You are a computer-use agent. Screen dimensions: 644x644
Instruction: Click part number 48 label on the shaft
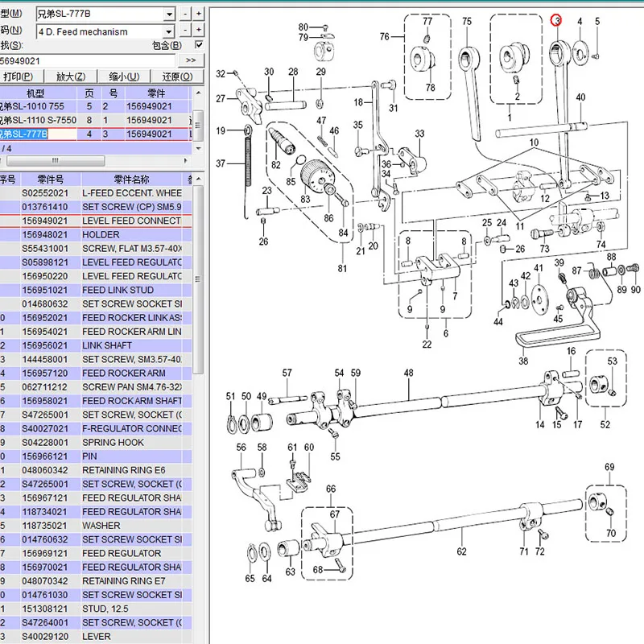pos(408,373)
